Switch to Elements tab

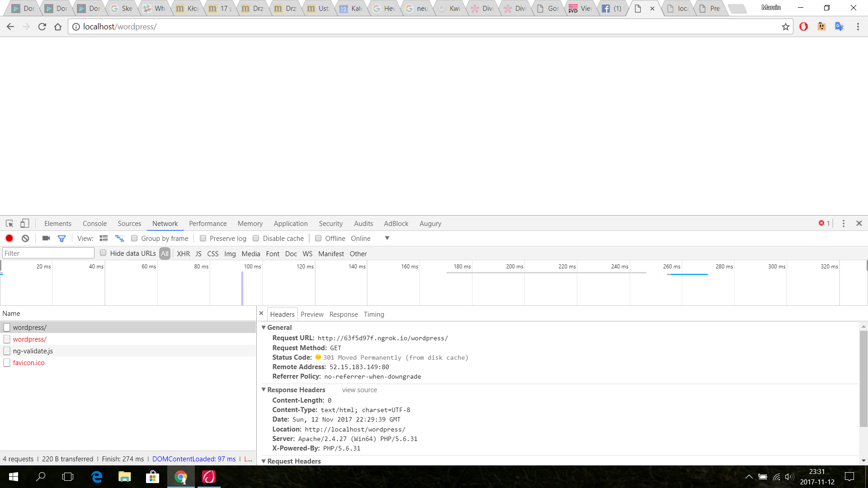[x=58, y=223]
